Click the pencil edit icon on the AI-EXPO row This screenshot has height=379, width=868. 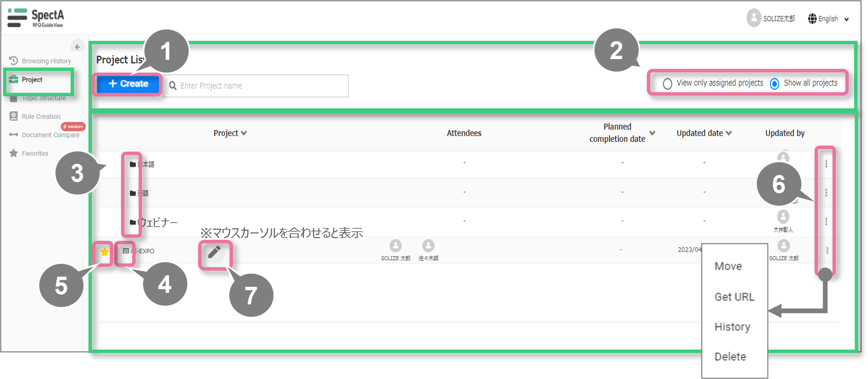pos(214,252)
